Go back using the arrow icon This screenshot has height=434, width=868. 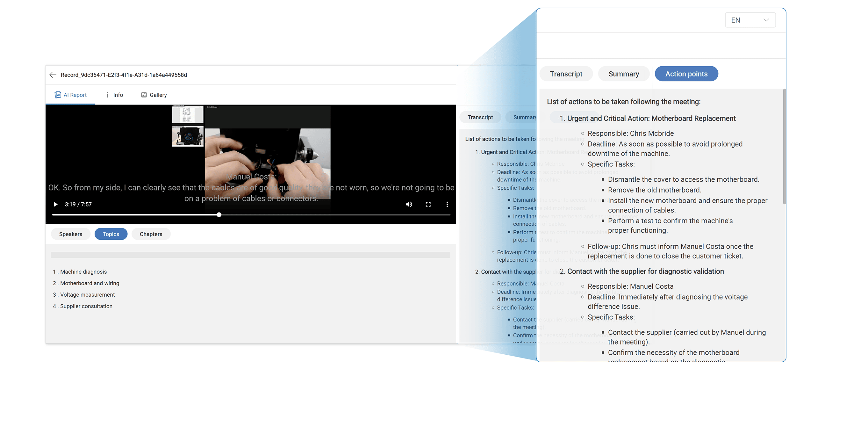53,75
